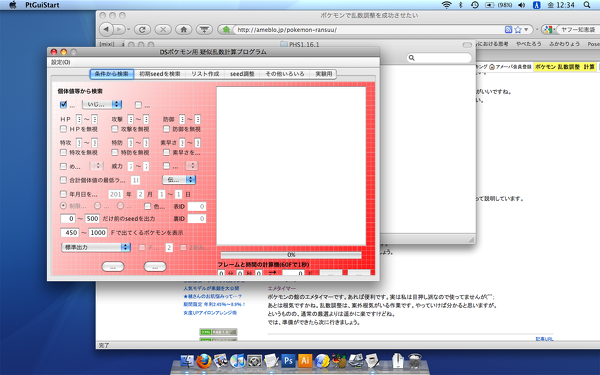Open iTunes from the Dock
600x375 pixels.
pos(238,361)
